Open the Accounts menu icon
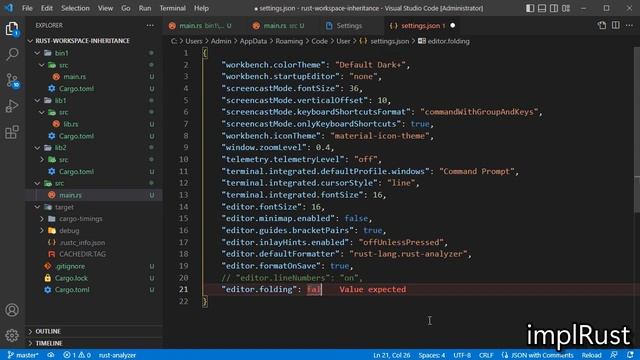The height and width of the screenshot is (360, 640). [12, 310]
